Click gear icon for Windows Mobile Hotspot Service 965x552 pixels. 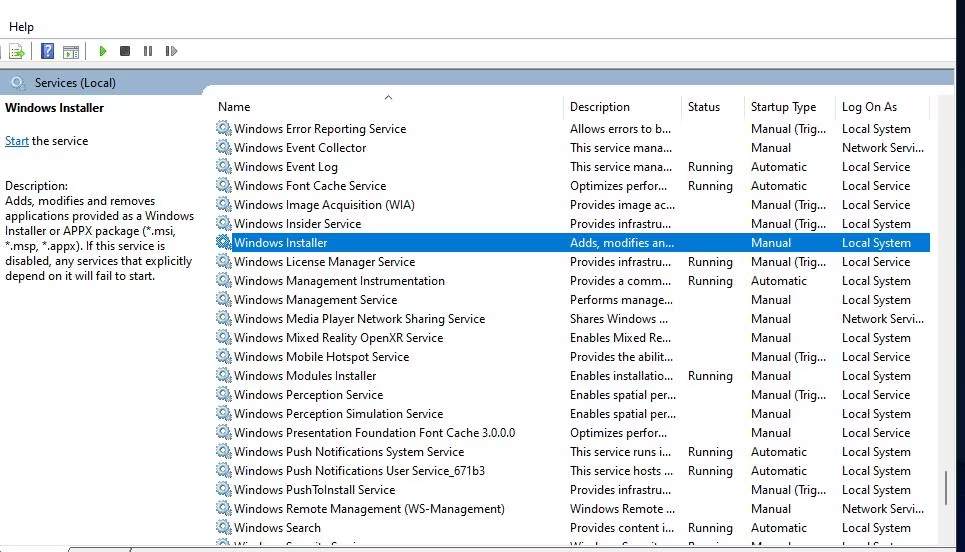[x=223, y=356]
